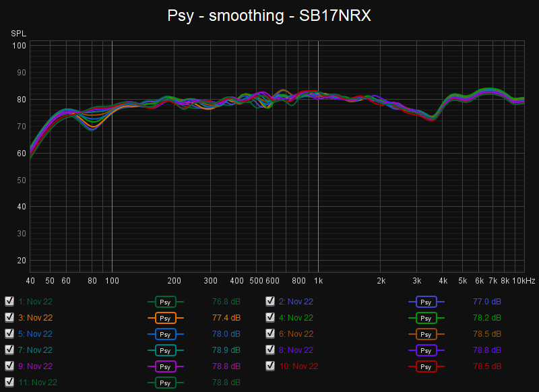The height and width of the screenshot is (392, 539).
Task: Click the 10: Nov 22 legend label
Action: [298, 366]
